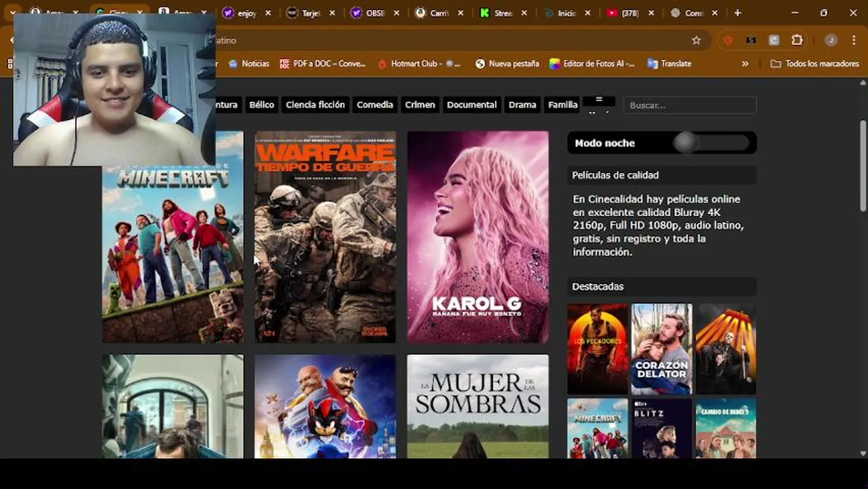The width and height of the screenshot is (868, 489).
Task: Open the Chrome profile avatar
Action: pyautogui.click(x=831, y=40)
